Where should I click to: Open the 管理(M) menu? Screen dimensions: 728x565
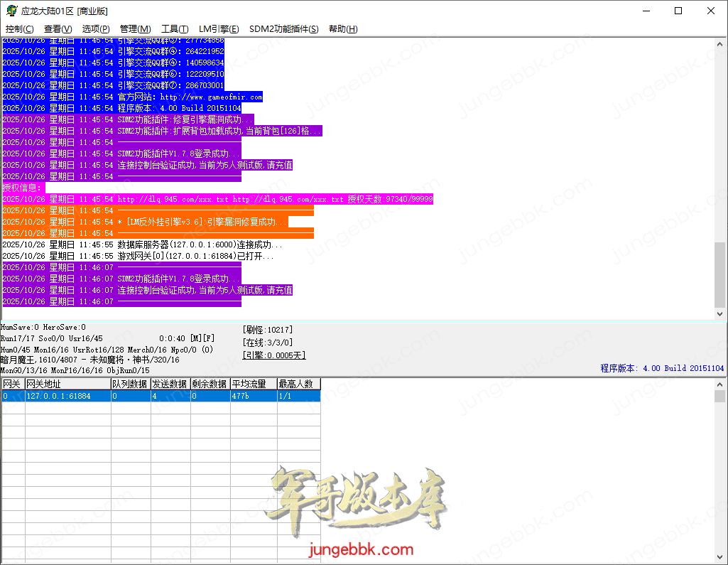coord(135,29)
